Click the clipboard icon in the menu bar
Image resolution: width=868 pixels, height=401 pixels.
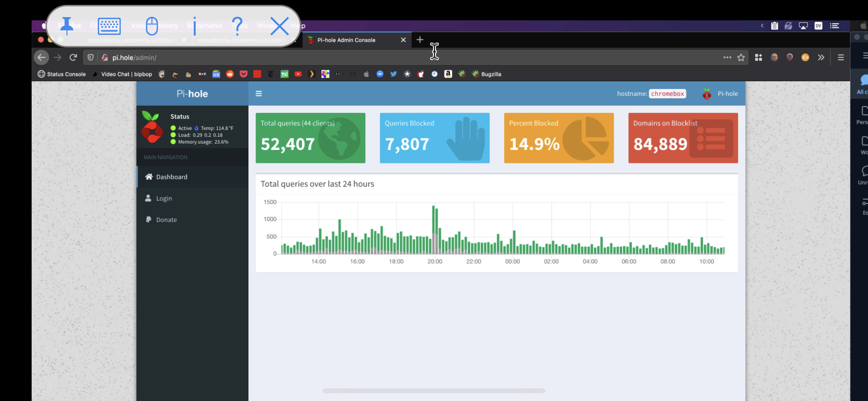pos(774,25)
